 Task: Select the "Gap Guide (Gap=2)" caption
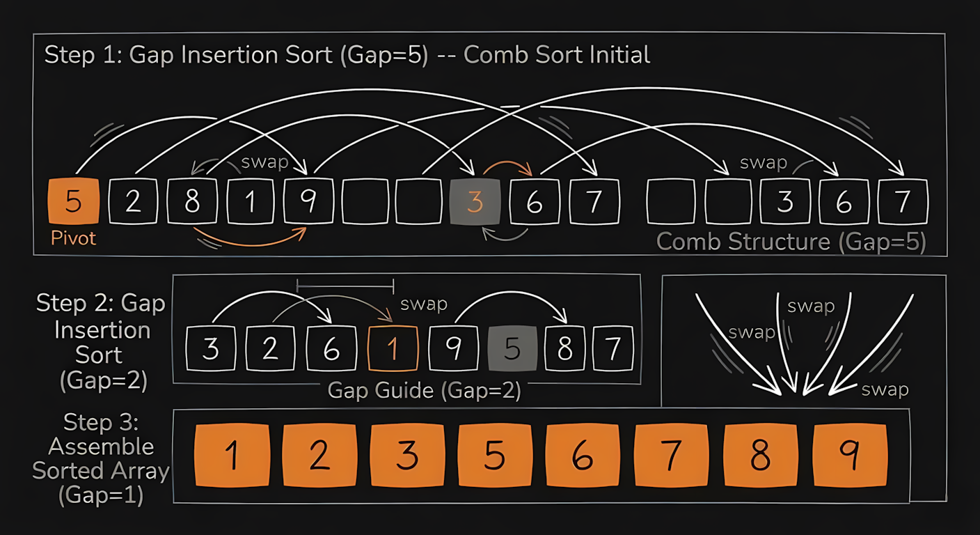click(x=424, y=391)
